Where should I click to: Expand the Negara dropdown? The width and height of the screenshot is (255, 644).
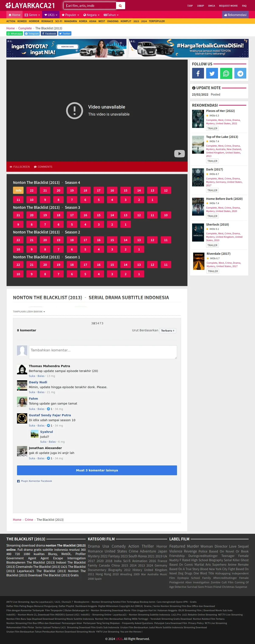[x=91, y=15]
